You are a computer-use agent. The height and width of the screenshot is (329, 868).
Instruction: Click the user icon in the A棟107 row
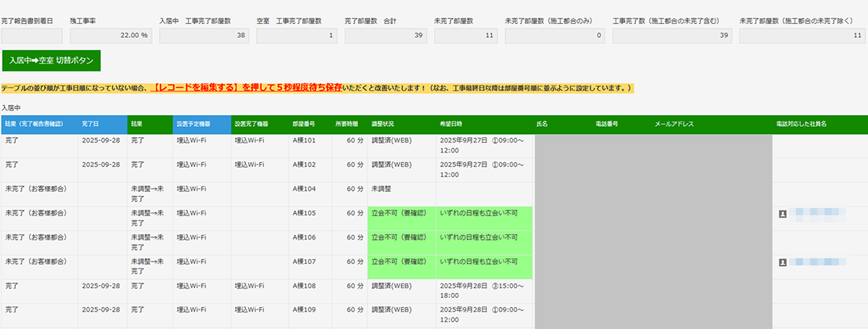[783, 262]
